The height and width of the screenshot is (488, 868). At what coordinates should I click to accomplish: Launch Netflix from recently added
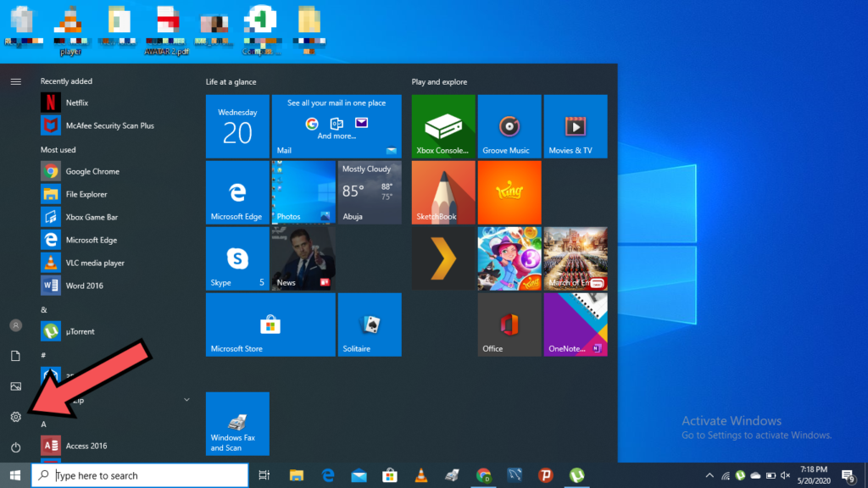[116, 103]
